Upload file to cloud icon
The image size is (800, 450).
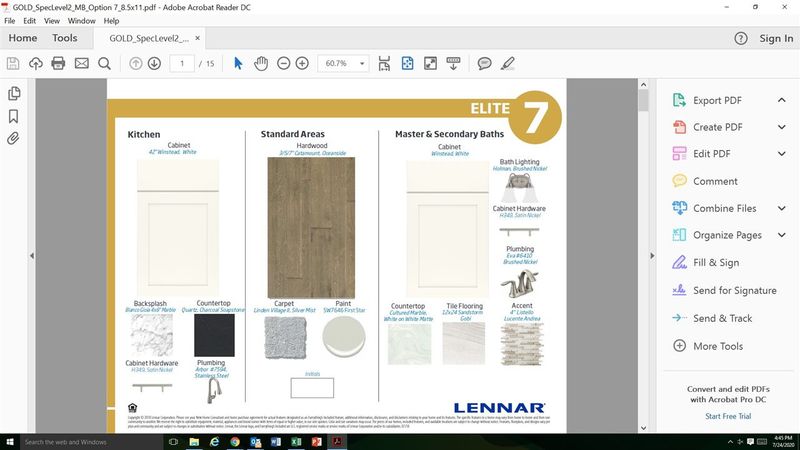click(x=36, y=63)
